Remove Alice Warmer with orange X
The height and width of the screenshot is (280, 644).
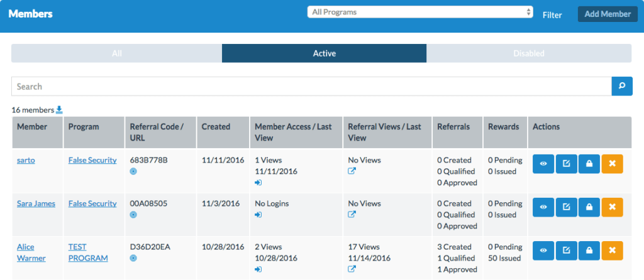[x=613, y=250]
